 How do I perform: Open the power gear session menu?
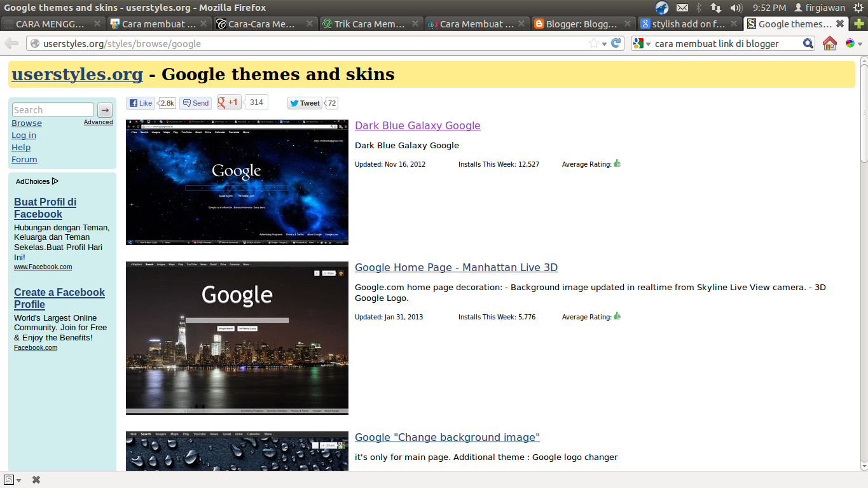coord(858,8)
